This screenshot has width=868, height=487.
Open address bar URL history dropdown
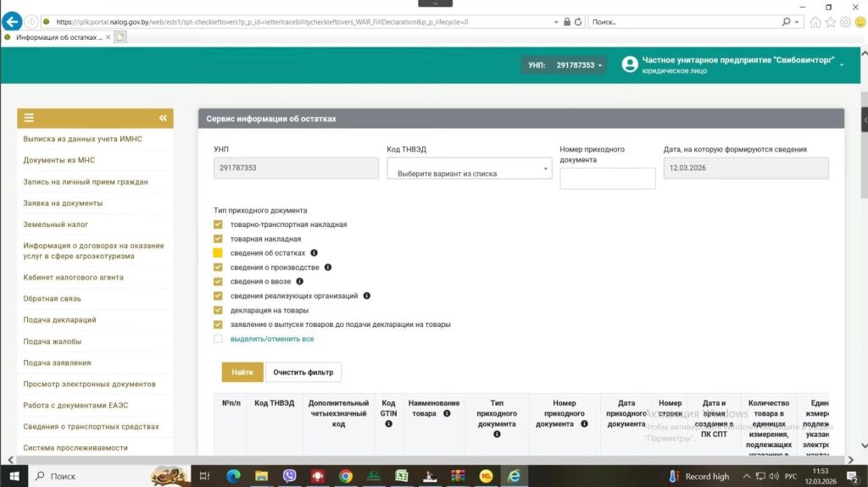click(556, 22)
